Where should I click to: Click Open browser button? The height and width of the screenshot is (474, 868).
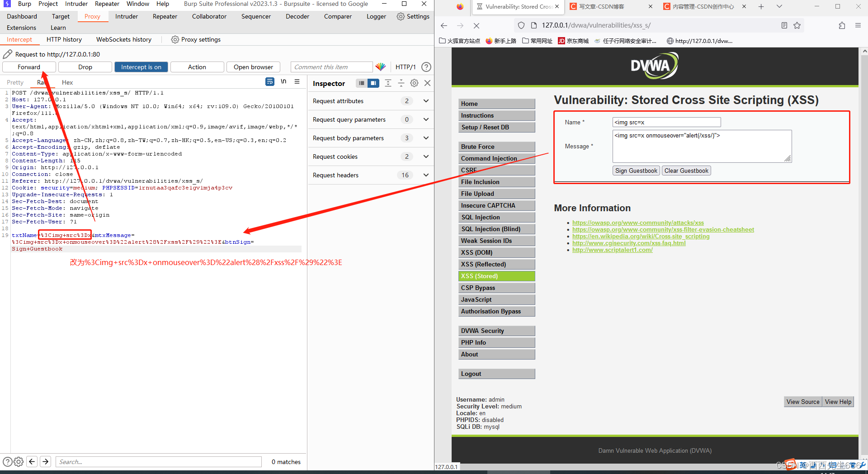click(x=253, y=67)
